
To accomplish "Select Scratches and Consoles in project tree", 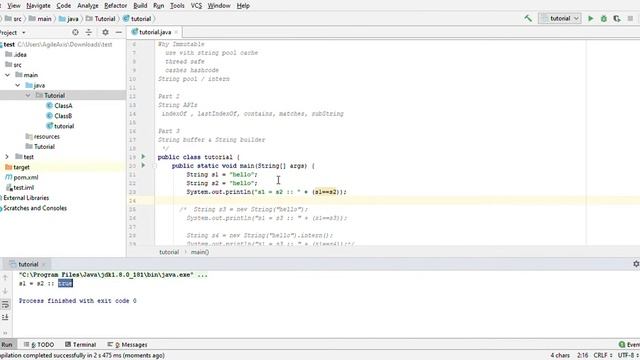I will (x=35, y=208).
